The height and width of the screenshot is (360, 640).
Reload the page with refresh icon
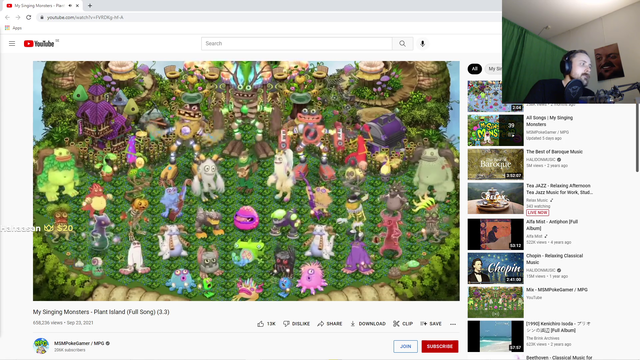(x=29, y=17)
